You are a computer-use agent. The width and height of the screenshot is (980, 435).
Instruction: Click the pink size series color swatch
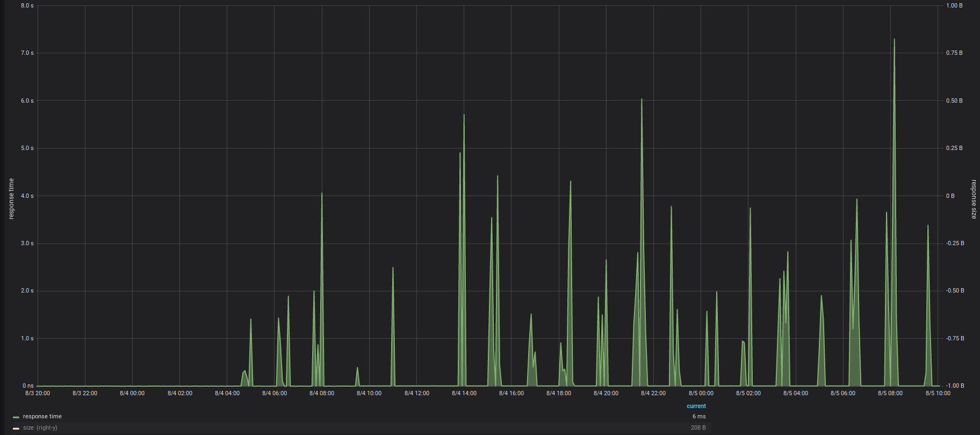[x=16, y=428]
